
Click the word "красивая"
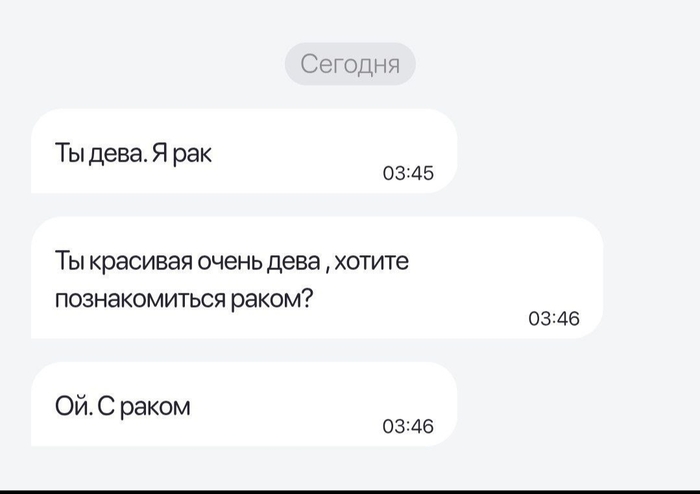coord(141,262)
